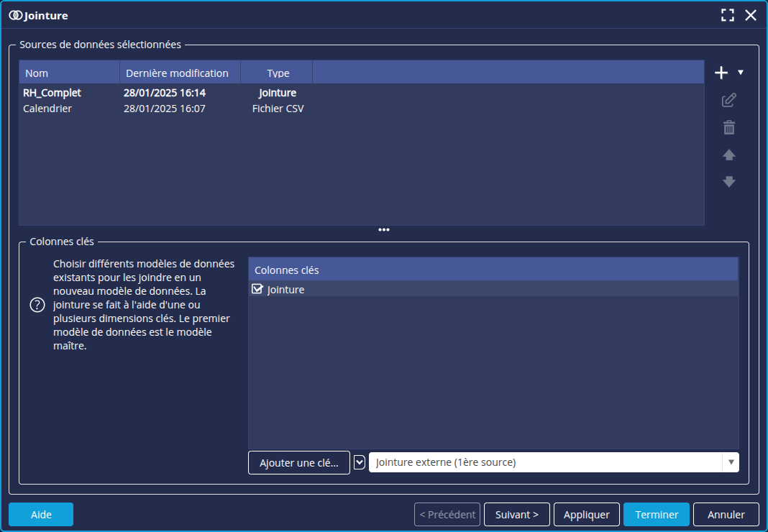Image resolution: width=768 pixels, height=532 pixels.
Task: Click the move down arrow icon
Action: [729, 182]
